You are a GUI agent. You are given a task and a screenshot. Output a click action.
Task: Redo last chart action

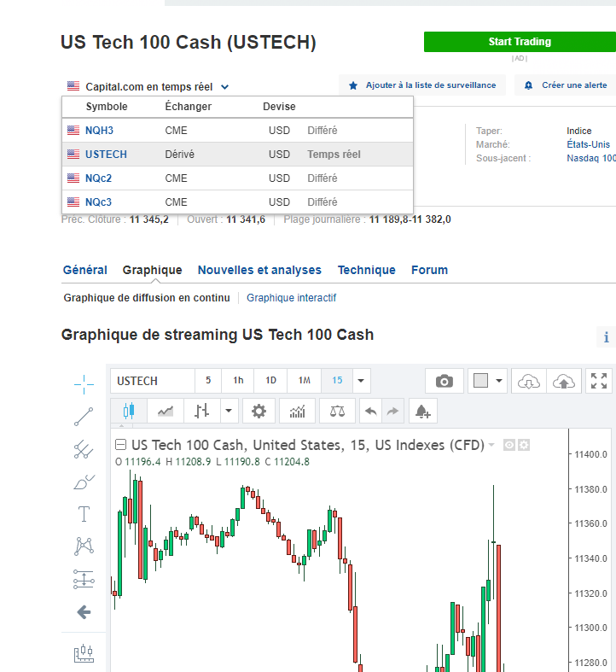[392, 411]
